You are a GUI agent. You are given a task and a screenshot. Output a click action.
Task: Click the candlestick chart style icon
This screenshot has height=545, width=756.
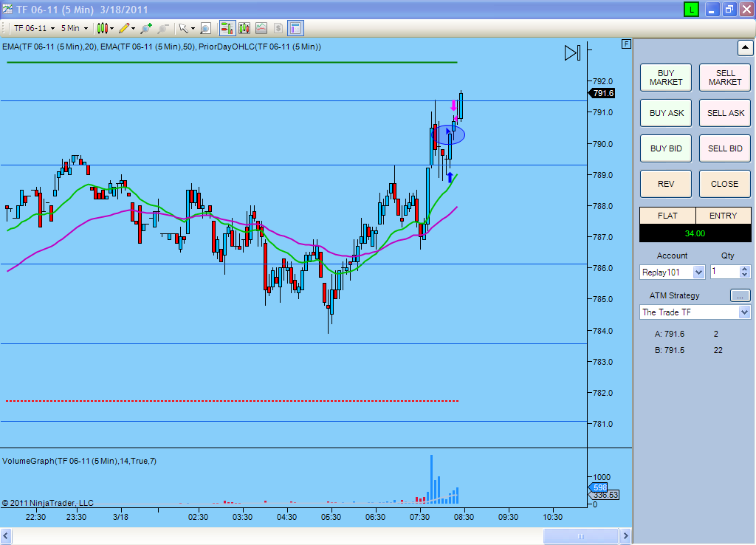(102, 29)
